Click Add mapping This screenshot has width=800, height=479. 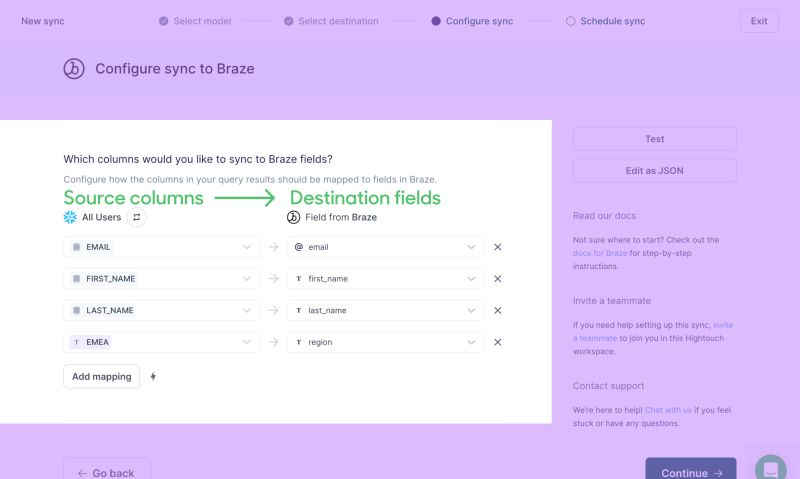(x=102, y=376)
